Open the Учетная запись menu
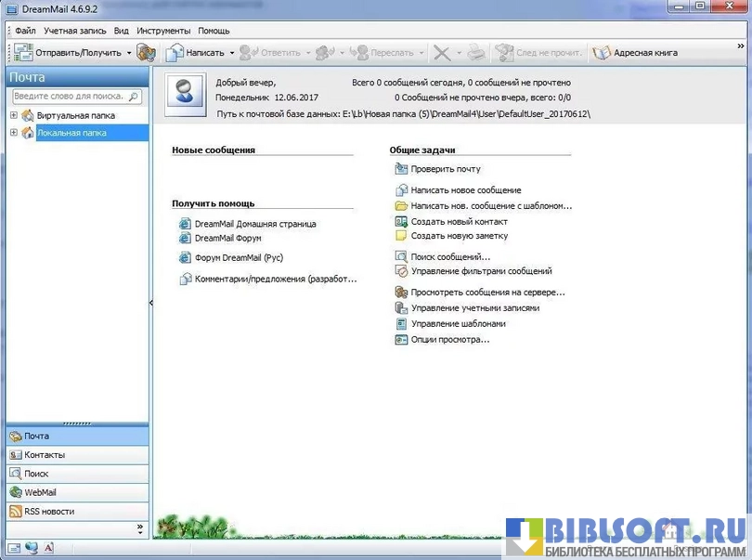The height and width of the screenshot is (560, 752). [74, 31]
